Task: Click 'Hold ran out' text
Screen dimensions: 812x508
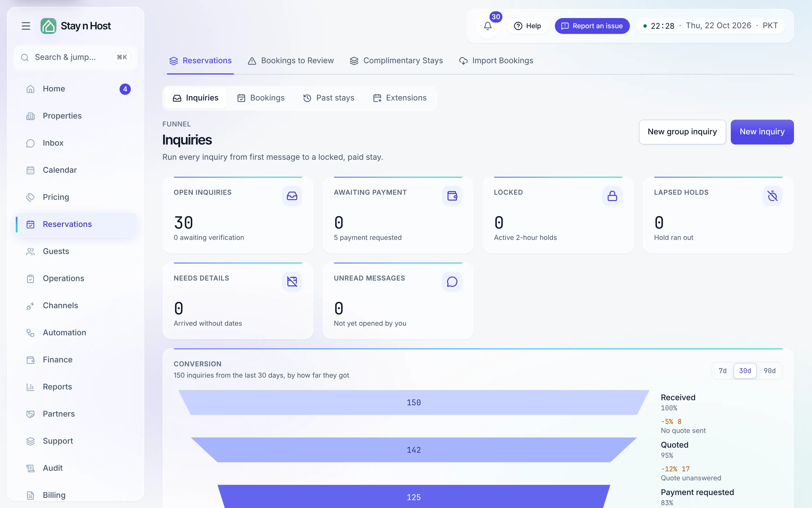Action: (x=673, y=238)
